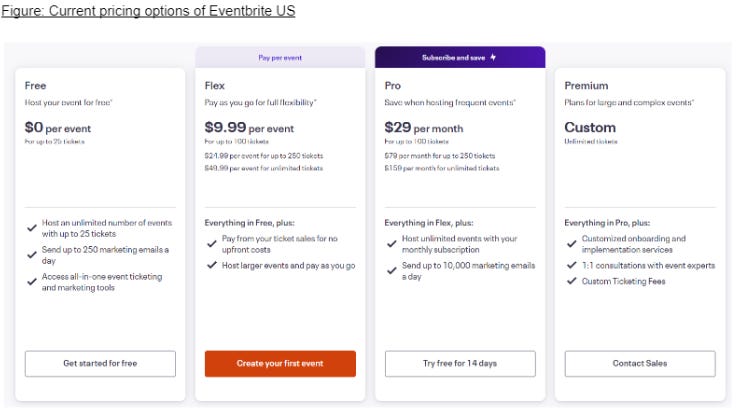Click the 'Contact Sales' button
Screen dimensions: 740x416
640,363
